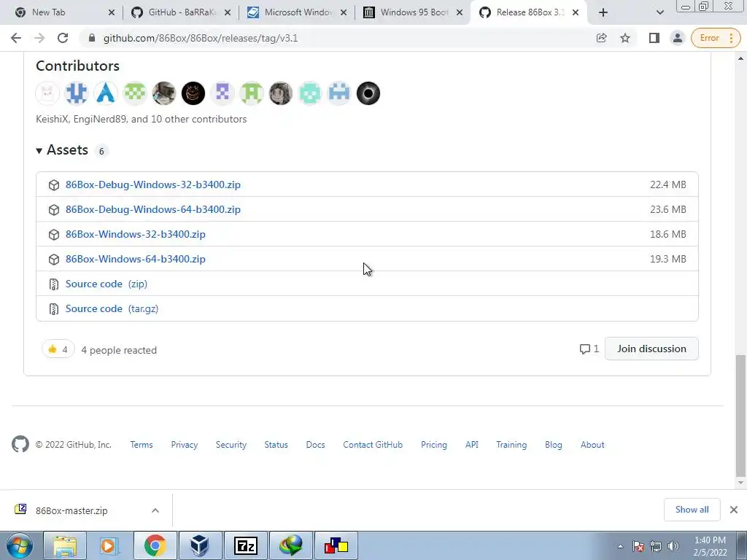
Task: Open the tab search dropdown
Action: tap(659, 12)
